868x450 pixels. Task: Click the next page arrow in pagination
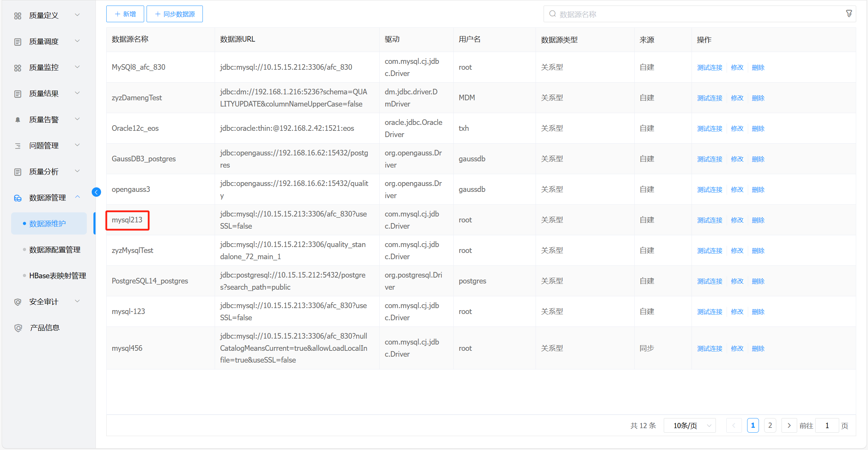click(789, 425)
